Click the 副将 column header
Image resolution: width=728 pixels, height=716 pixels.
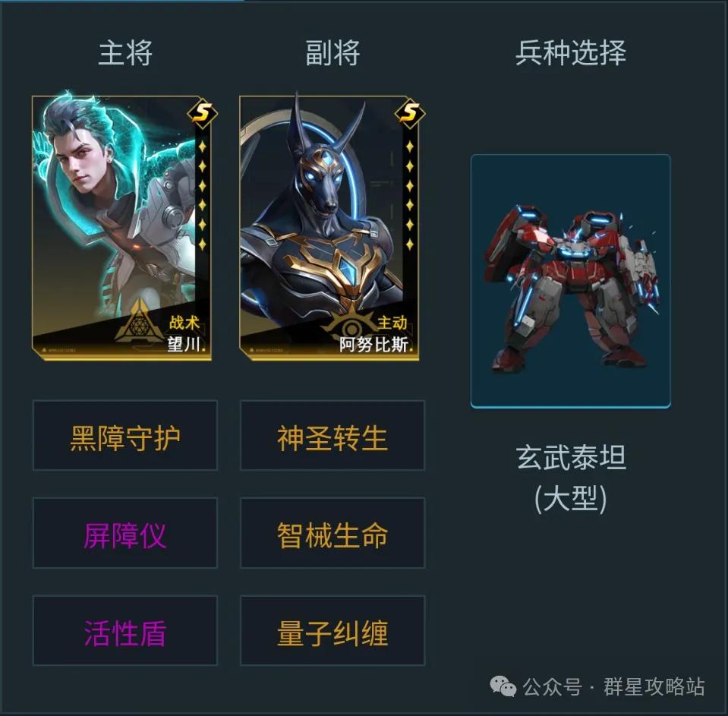[x=332, y=52]
